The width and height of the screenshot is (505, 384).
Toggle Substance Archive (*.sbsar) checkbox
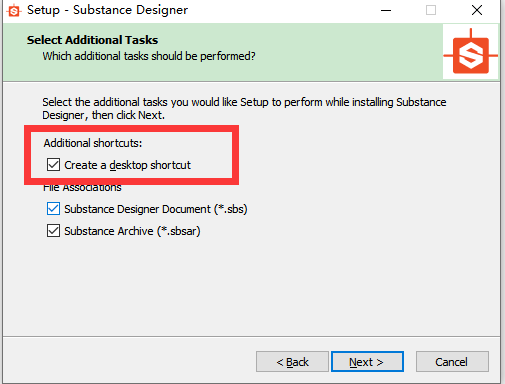[x=53, y=231]
